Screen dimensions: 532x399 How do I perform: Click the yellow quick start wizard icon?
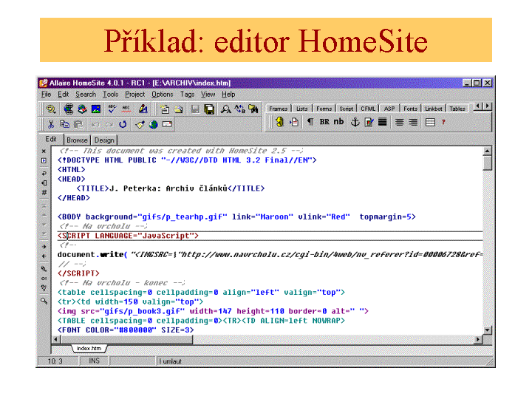(279, 122)
